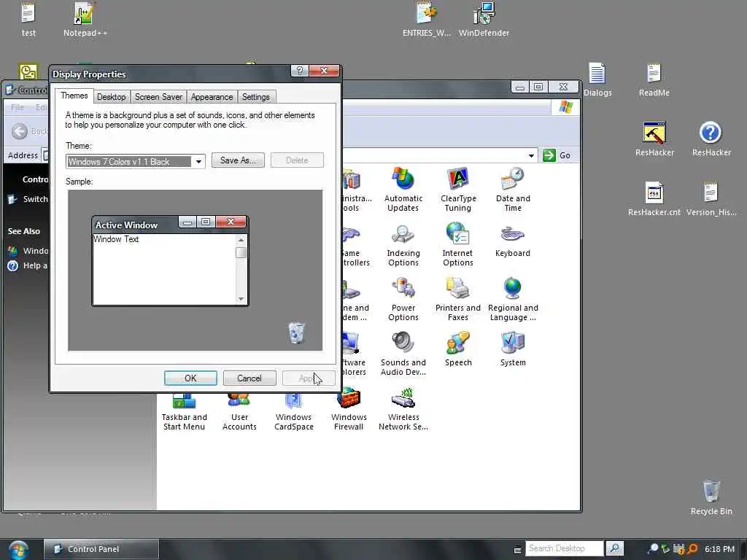Open Regional and Language options
The height and width of the screenshot is (560, 747).
pos(513,300)
